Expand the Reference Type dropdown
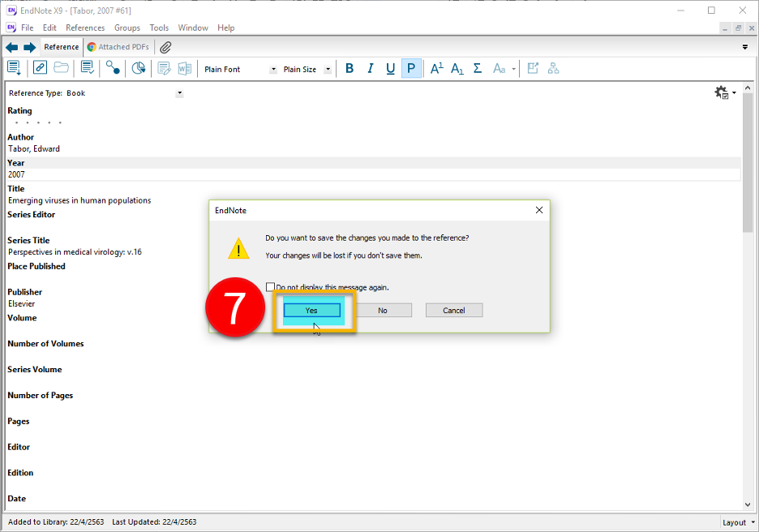Viewport: 759px width, 532px height. point(179,93)
